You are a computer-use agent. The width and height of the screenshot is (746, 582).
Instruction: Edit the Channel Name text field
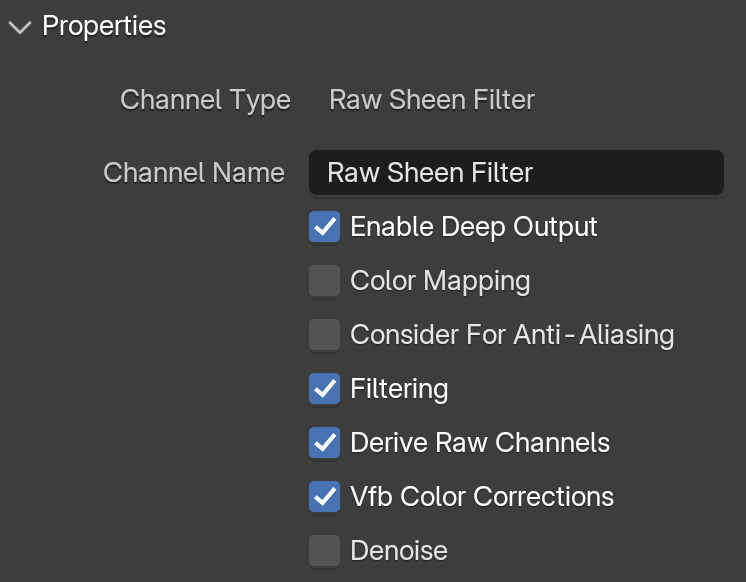pos(516,172)
